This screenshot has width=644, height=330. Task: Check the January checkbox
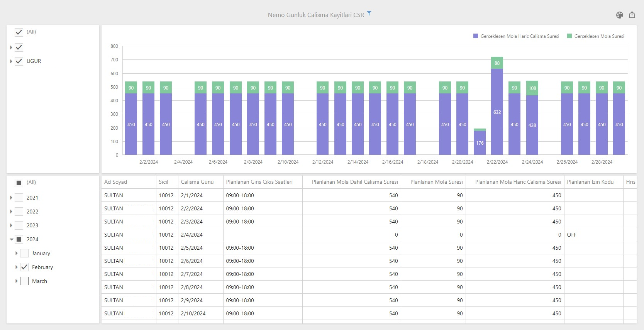click(24, 253)
